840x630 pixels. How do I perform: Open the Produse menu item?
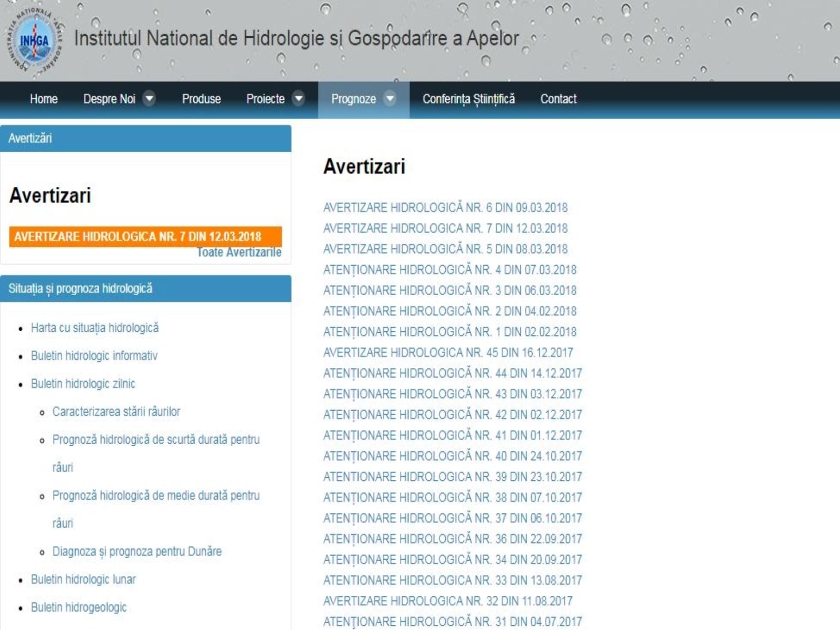(201, 99)
